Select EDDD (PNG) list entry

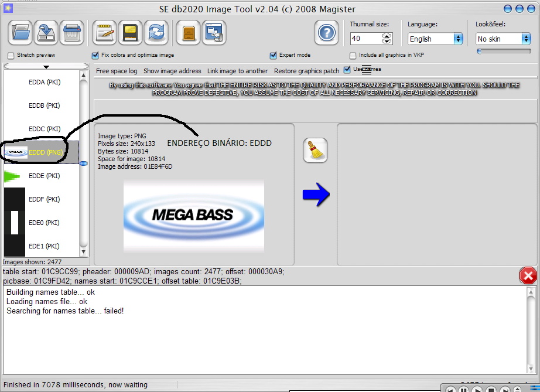42,152
